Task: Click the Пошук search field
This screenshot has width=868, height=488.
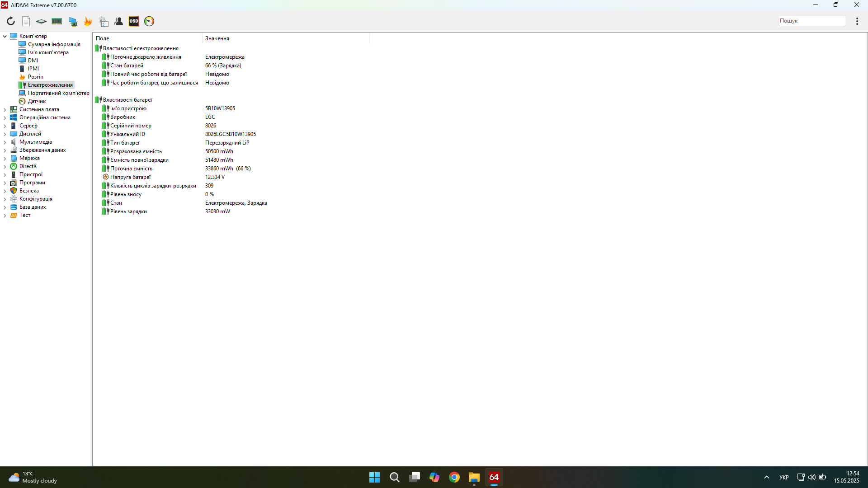Action: [x=811, y=21]
